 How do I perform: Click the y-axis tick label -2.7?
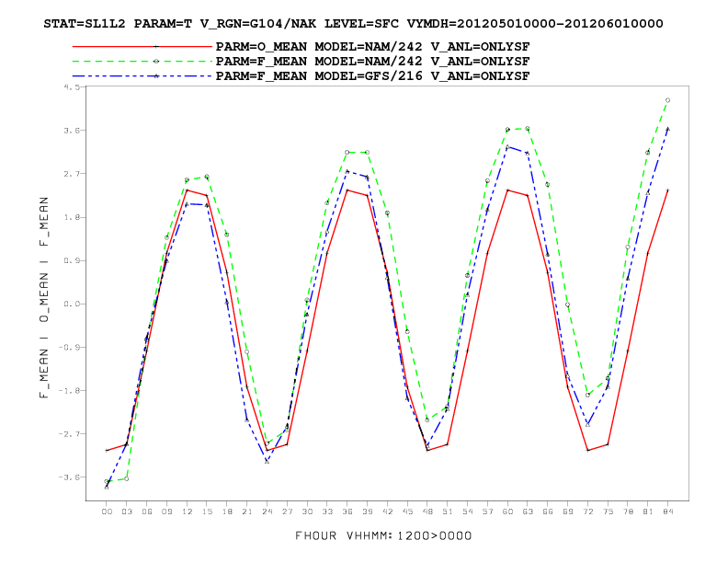[x=70, y=434]
